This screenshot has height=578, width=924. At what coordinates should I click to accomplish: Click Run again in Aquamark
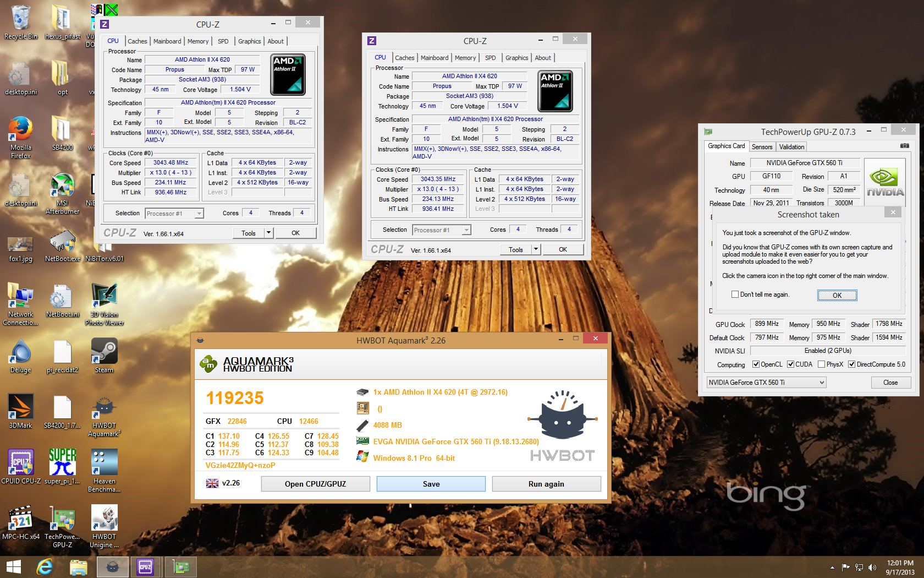pos(546,484)
